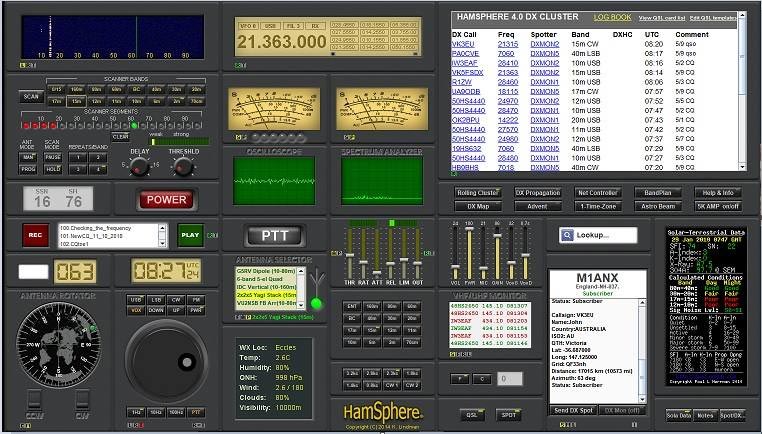Choose 6-band 5-el Quad antenna
This screenshot has height=434, width=762.
pos(266,279)
